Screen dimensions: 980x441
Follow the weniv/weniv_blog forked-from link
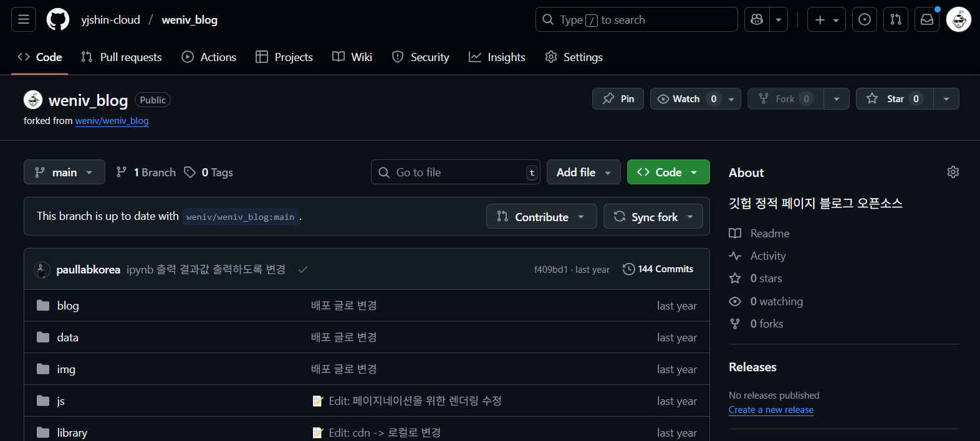(x=112, y=121)
